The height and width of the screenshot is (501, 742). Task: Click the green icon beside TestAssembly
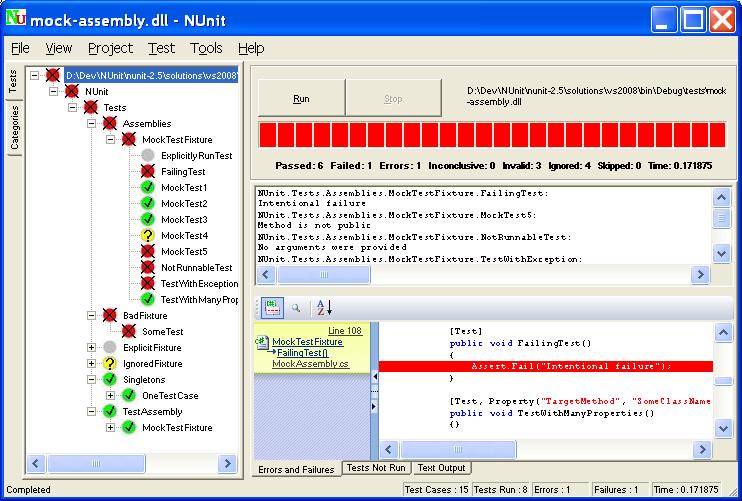(110, 411)
